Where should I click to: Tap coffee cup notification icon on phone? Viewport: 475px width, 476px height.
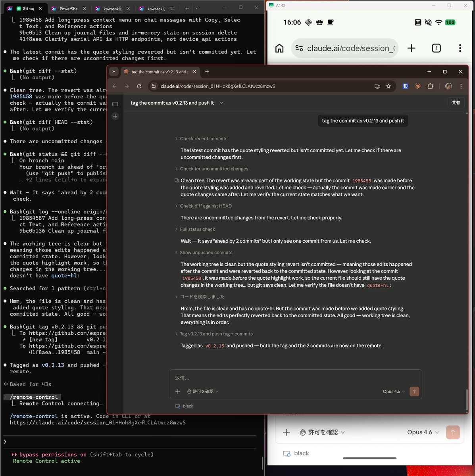click(x=330, y=23)
